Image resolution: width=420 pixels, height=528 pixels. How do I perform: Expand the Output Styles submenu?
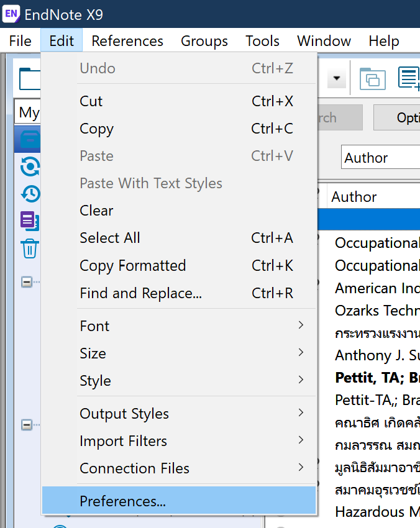(179, 414)
